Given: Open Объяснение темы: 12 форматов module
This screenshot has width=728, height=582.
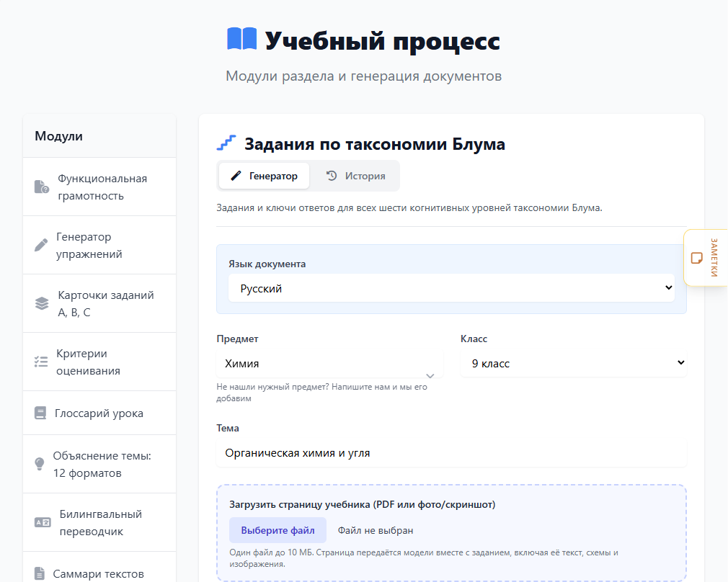Looking at the screenshot, I should (x=99, y=464).
